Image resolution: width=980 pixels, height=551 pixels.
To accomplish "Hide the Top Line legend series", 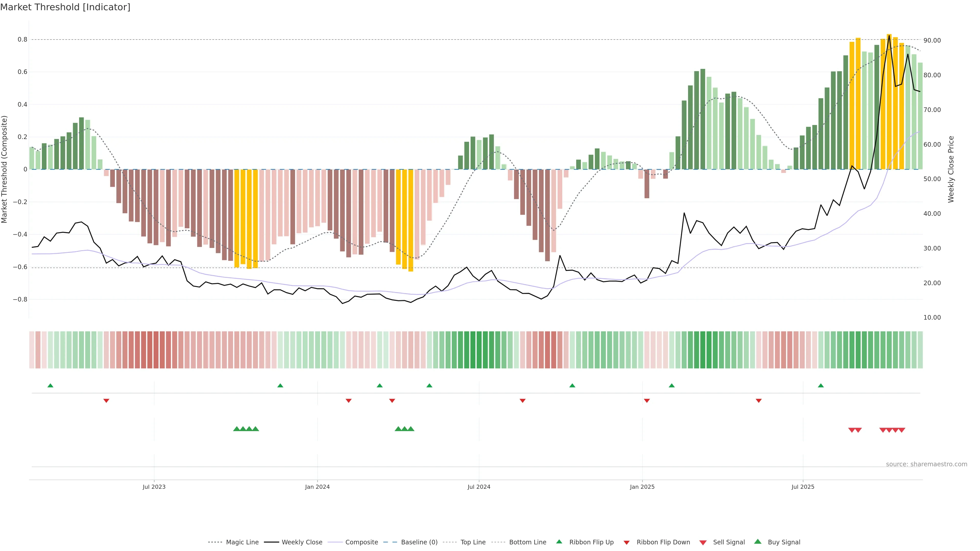I will pos(473,542).
